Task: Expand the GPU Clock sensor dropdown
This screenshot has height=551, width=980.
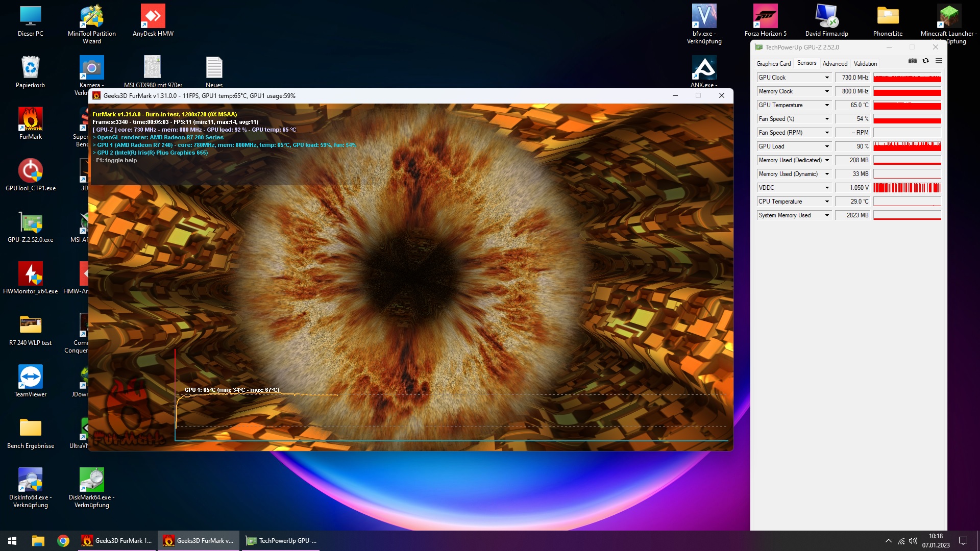Action: click(x=827, y=78)
